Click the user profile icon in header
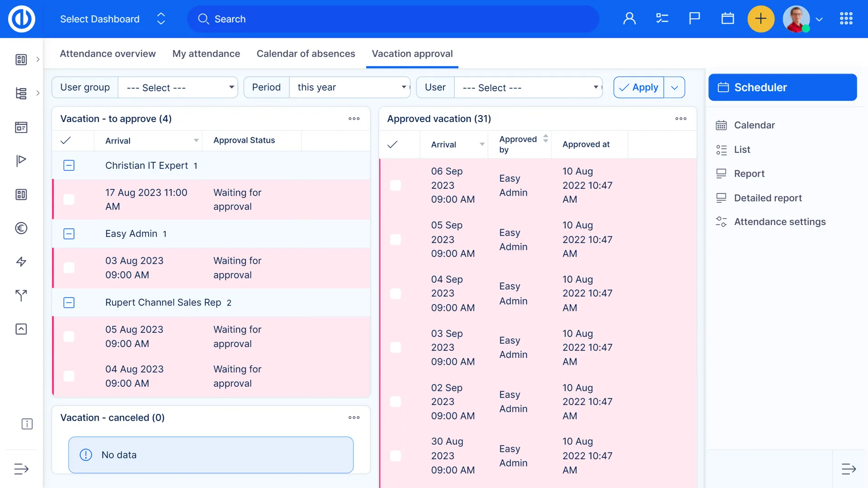Viewport: 868px width, 488px height. click(629, 19)
